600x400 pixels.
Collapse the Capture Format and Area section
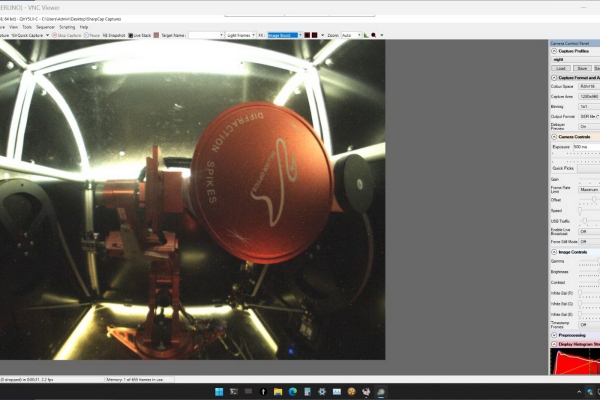[554, 78]
